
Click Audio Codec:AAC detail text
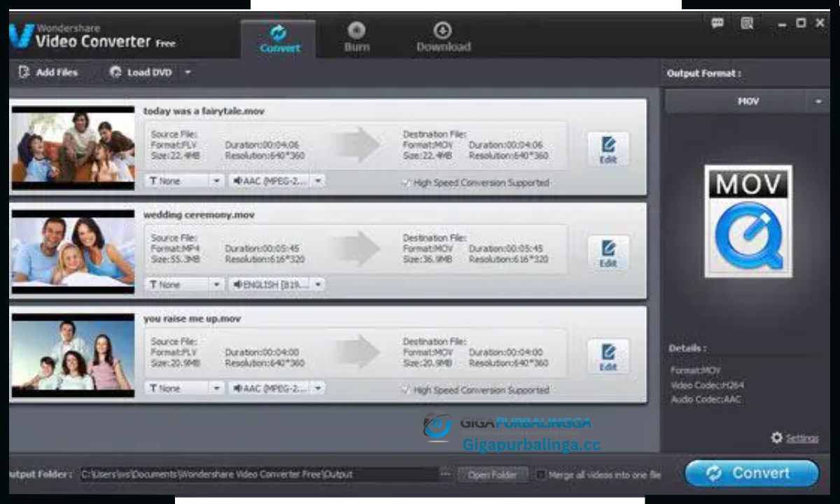pyautogui.click(x=705, y=400)
